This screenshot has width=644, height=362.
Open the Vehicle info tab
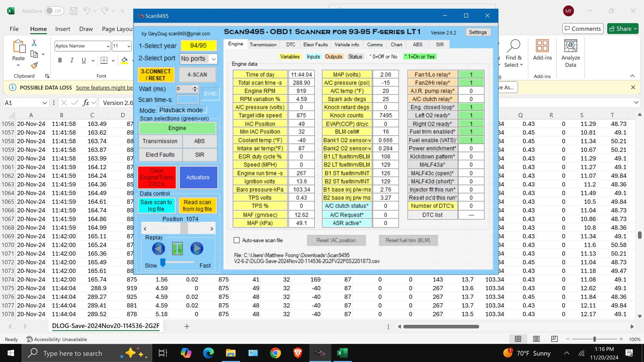(x=347, y=44)
